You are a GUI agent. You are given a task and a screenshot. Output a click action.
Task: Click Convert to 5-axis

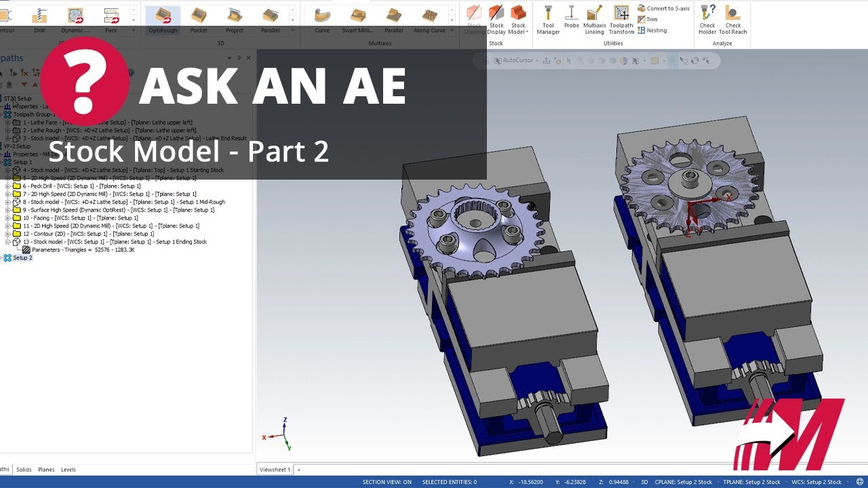pos(664,8)
